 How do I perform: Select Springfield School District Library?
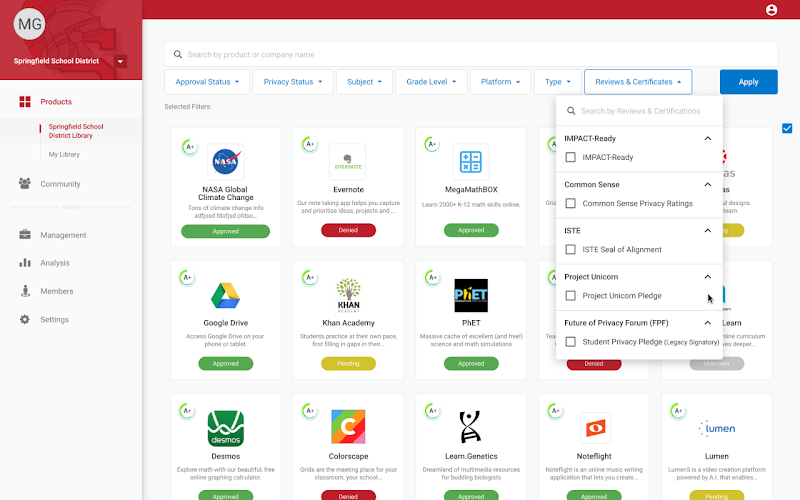tap(76, 131)
